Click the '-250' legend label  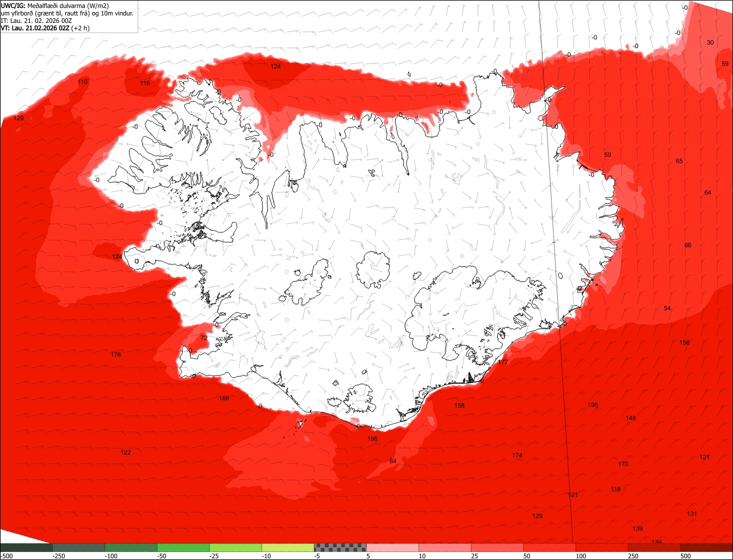[58, 556]
